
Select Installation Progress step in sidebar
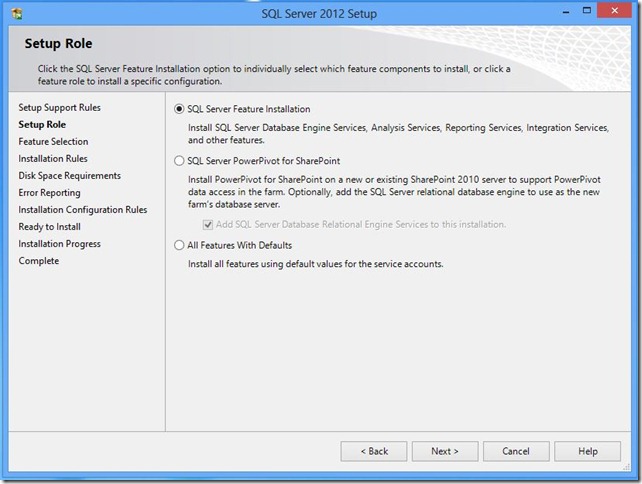coord(59,244)
